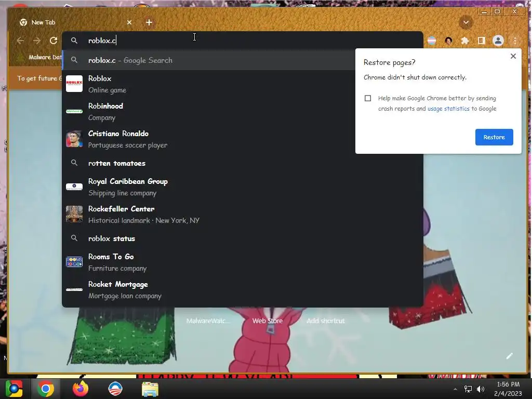This screenshot has width=532, height=399.
Task: Open the Web Store shortcut
Action: click(x=268, y=321)
